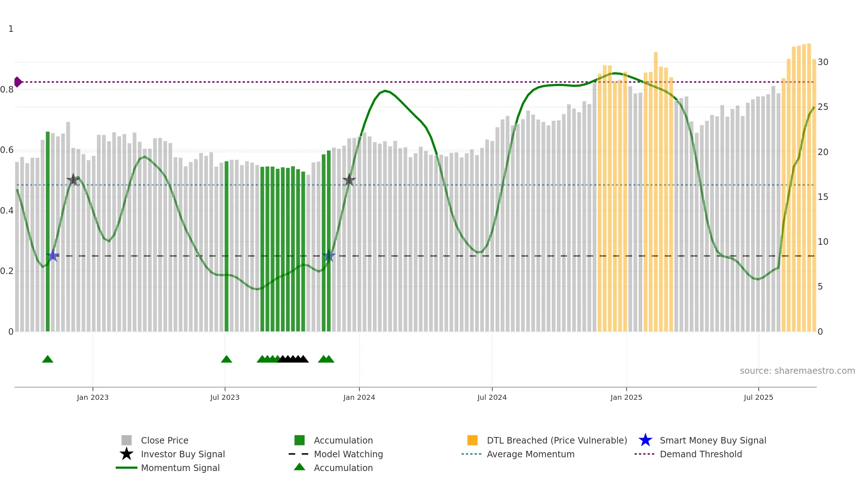
Task: Click the green accumulation triangle at Jul 2023
Action: point(226,359)
